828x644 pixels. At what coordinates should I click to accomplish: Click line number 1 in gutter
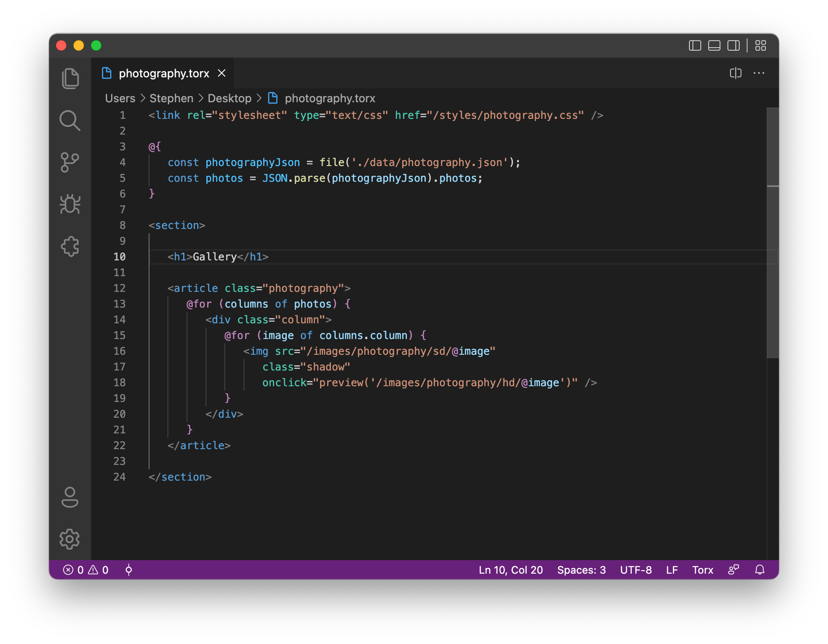pos(122,115)
